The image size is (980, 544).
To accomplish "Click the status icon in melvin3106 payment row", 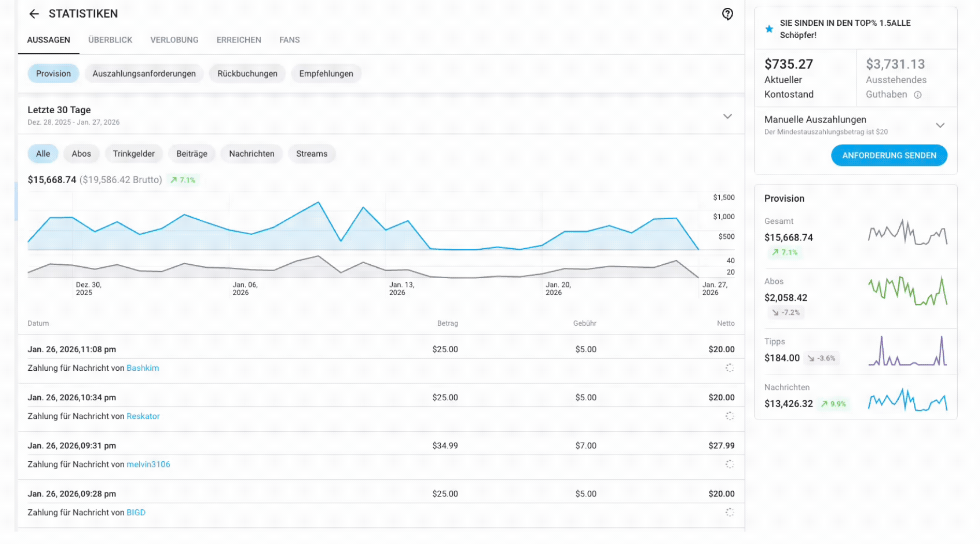I will pyautogui.click(x=730, y=464).
